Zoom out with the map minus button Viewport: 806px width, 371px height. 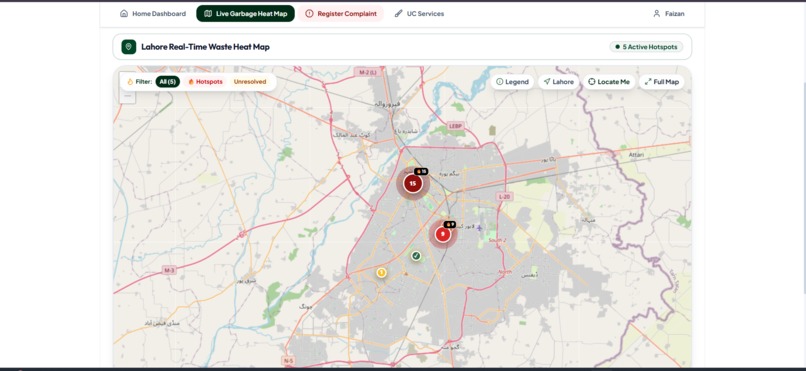pos(127,96)
